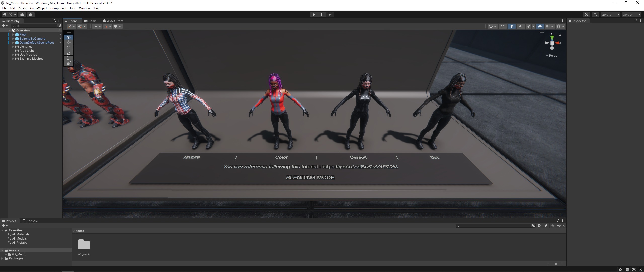
Task: Open the GameObject menu
Action: click(x=38, y=8)
